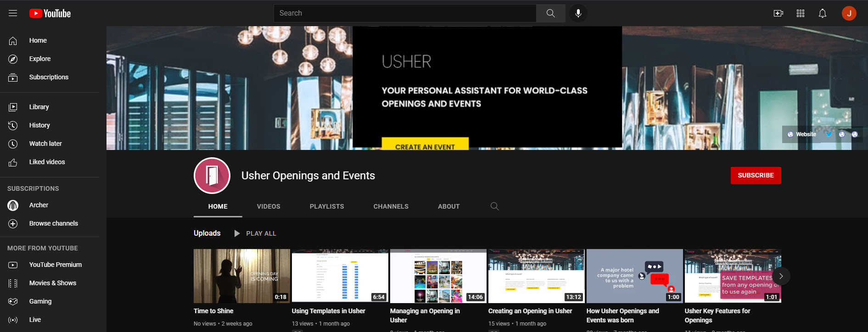The height and width of the screenshot is (332, 868).
Task: Switch to the Channels tab
Action: point(391,206)
